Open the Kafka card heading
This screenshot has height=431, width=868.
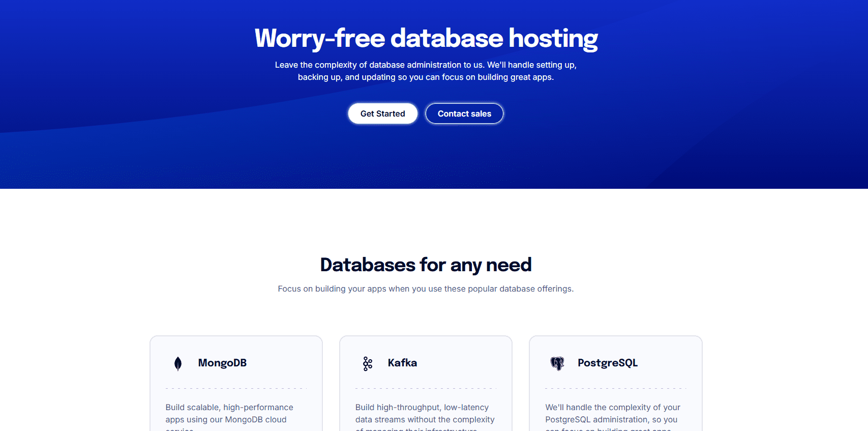(x=402, y=363)
